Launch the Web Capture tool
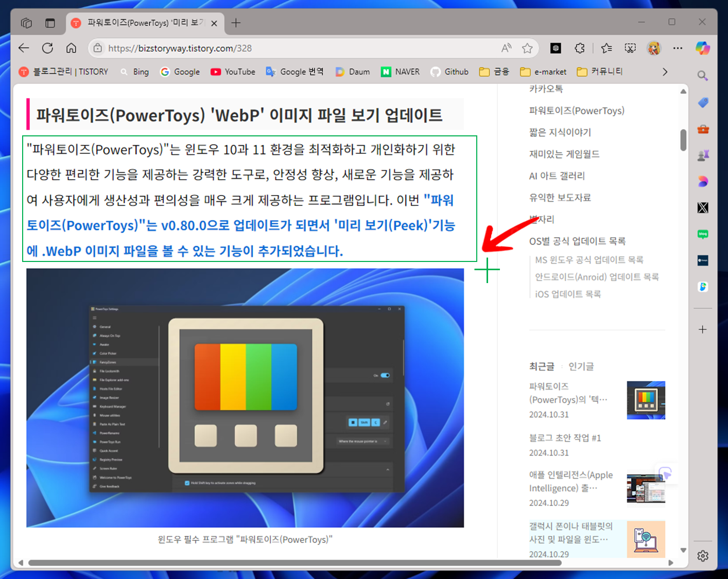Viewport: 728px width, 579px height. pyautogui.click(x=630, y=48)
